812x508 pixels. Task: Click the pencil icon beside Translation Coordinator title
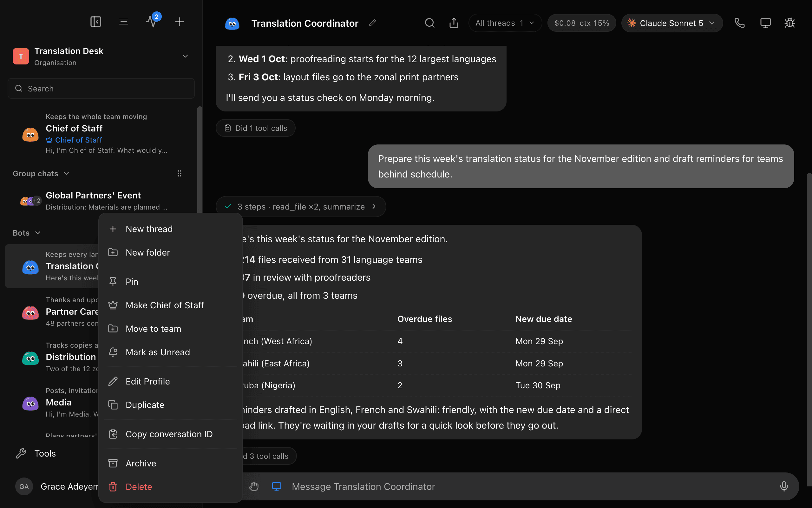click(x=372, y=23)
